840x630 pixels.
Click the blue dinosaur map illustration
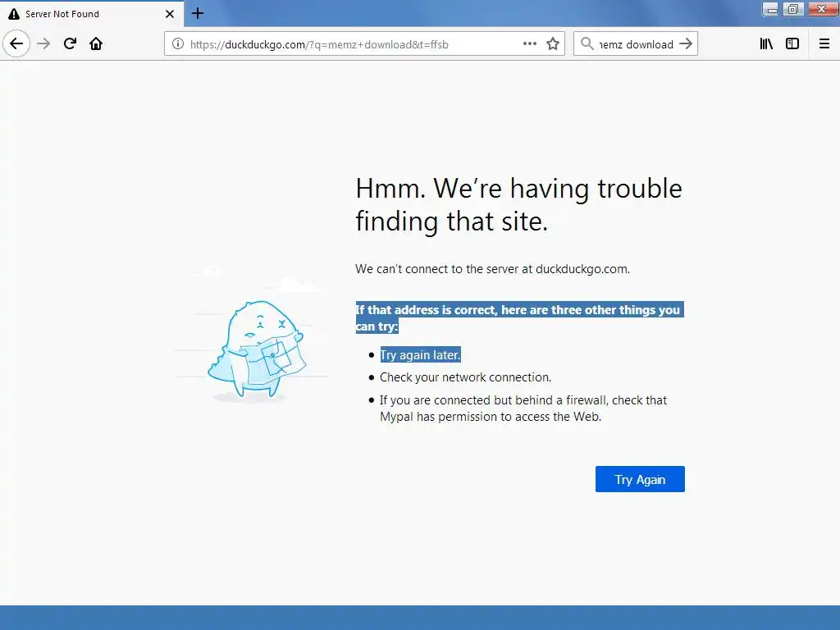(x=256, y=349)
